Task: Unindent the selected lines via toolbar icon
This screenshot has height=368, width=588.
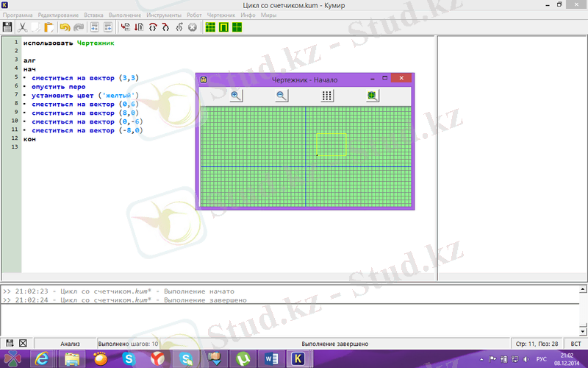Action: click(x=108, y=27)
